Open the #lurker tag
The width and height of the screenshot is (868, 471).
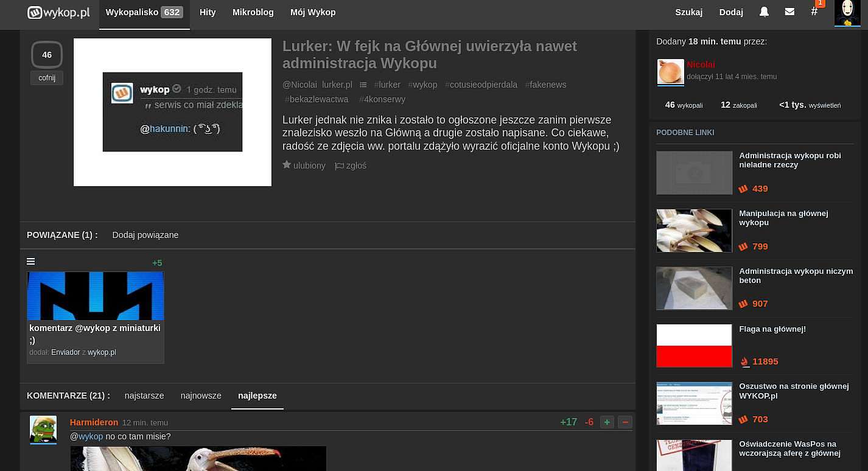click(387, 85)
